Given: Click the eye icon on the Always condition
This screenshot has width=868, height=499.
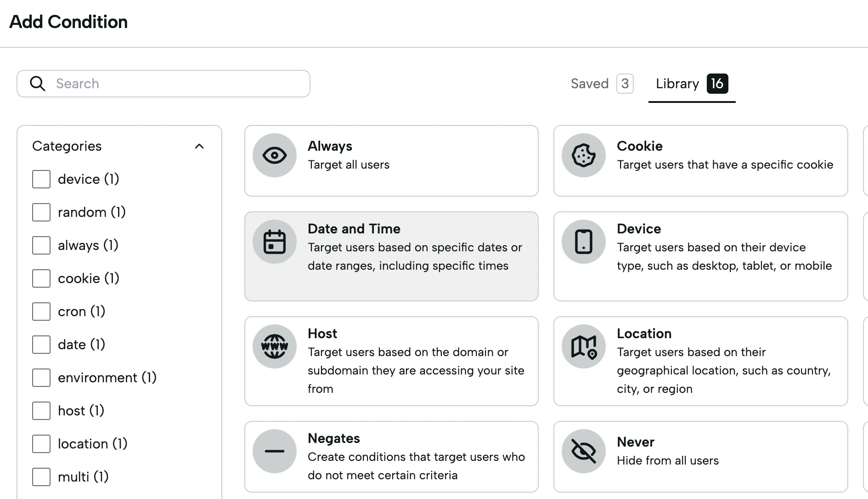Looking at the screenshot, I should pos(274,155).
